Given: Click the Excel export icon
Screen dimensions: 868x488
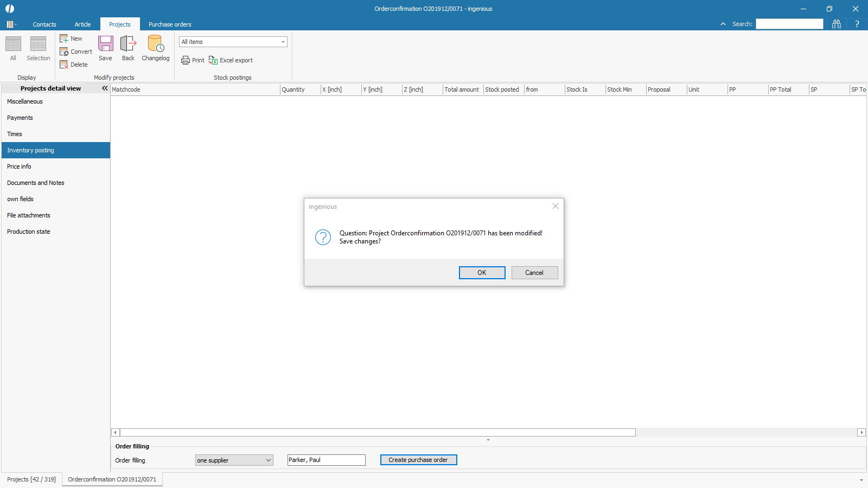Looking at the screenshot, I should pos(213,60).
